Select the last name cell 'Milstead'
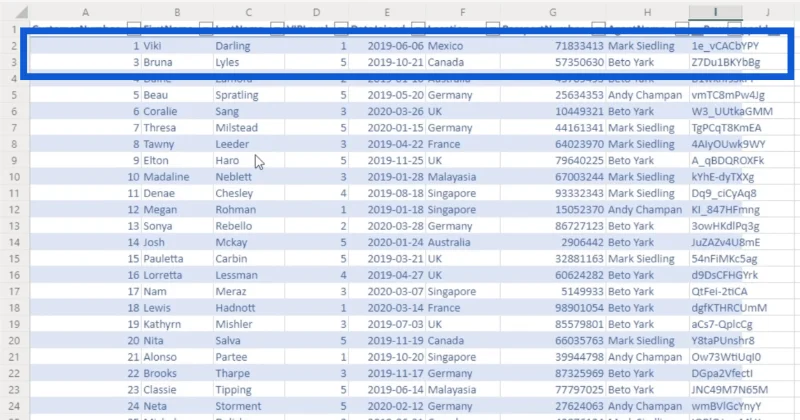Viewport: 800px width, 420px height. tap(248, 128)
